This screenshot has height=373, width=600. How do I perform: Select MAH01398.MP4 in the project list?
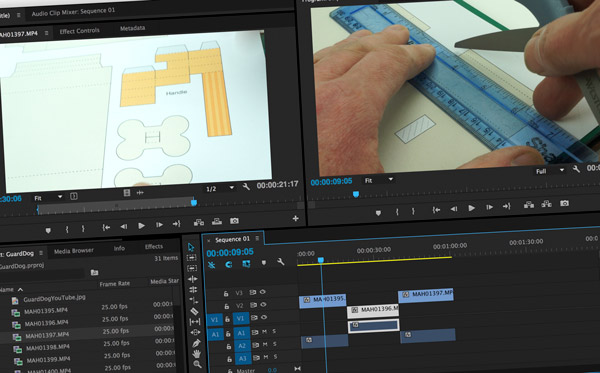click(x=48, y=348)
